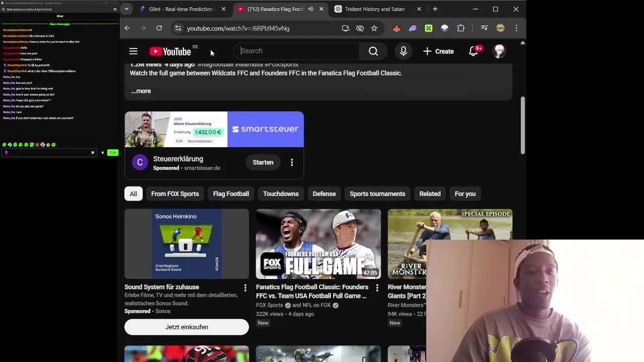The width and height of the screenshot is (644, 362).
Task: Click the YouTube page vertical scrollbar
Action: [x=523, y=126]
